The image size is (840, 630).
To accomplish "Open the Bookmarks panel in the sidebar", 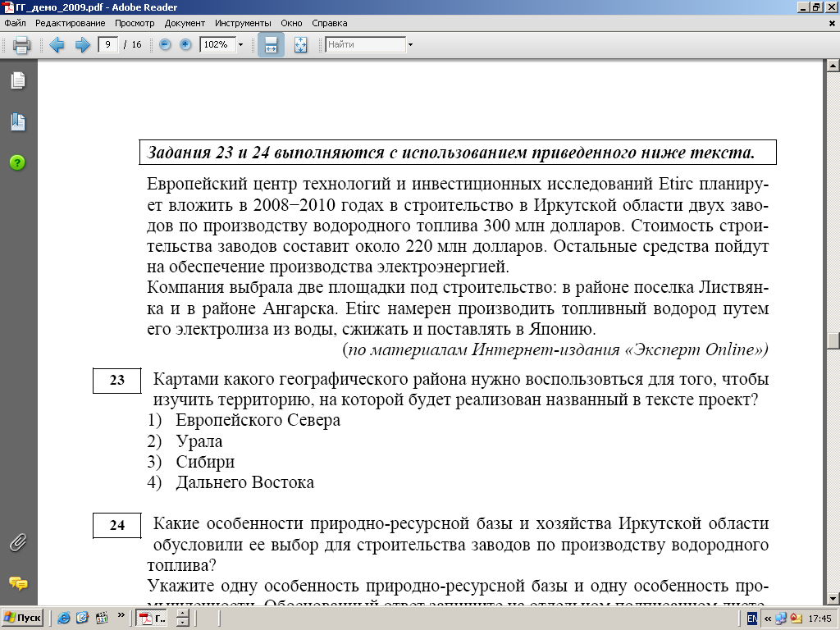I will [18, 121].
